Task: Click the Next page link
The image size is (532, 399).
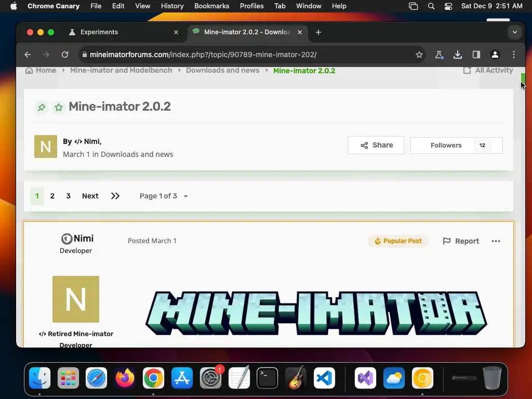Action: (x=90, y=196)
